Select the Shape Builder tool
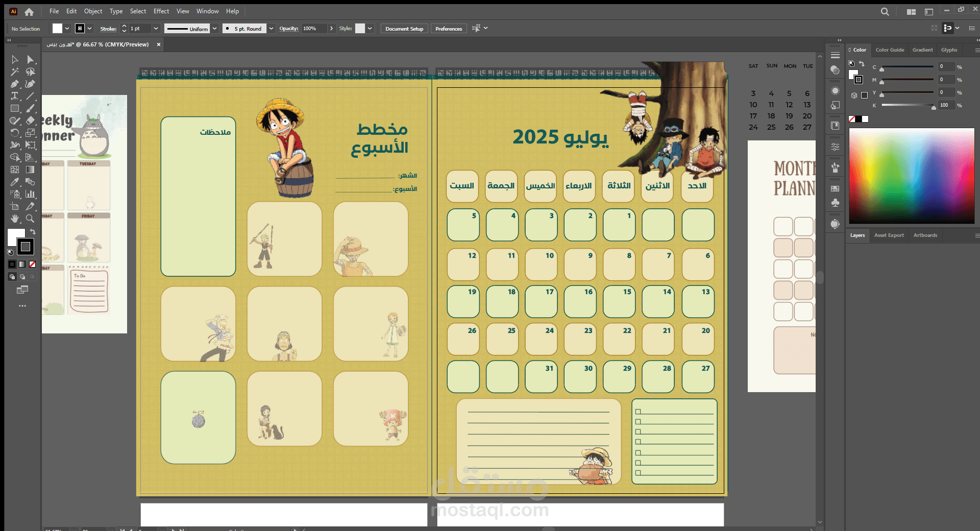This screenshot has height=531, width=980. pos(15,157)
